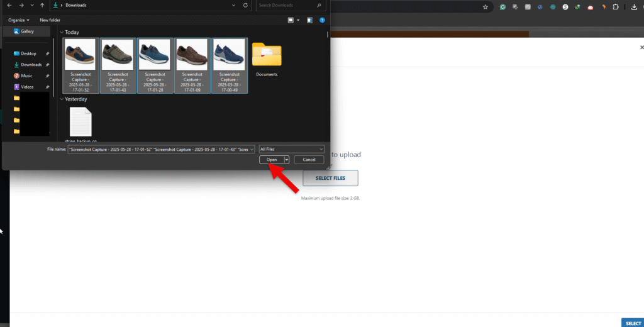Open the Organize menu

tap(19, 20)
